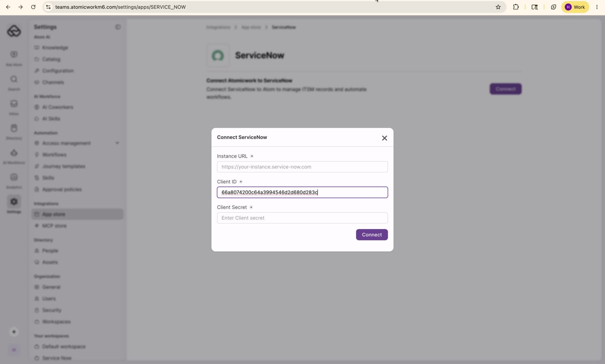
Task: Open the Work profile button
Action: pos(575,7)
